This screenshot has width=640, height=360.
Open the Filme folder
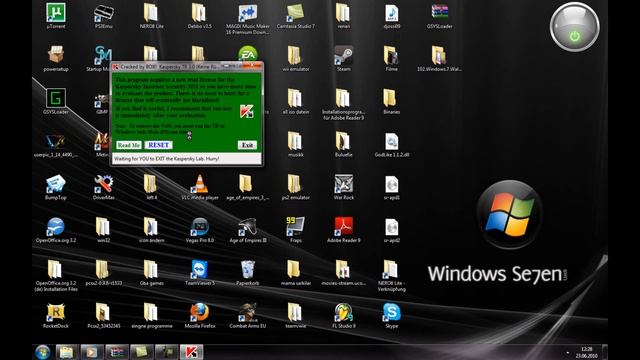point(391,58)
